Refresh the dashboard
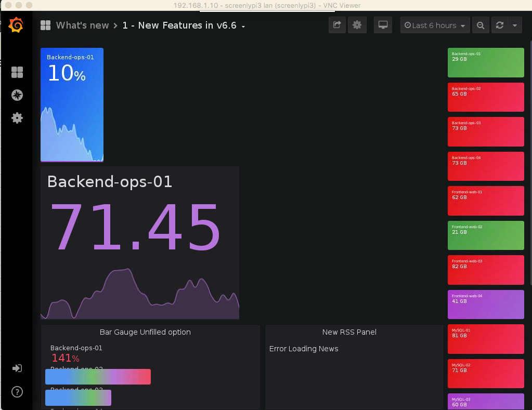The height and width of the screenshot is (410, 532). coord(499,24)
